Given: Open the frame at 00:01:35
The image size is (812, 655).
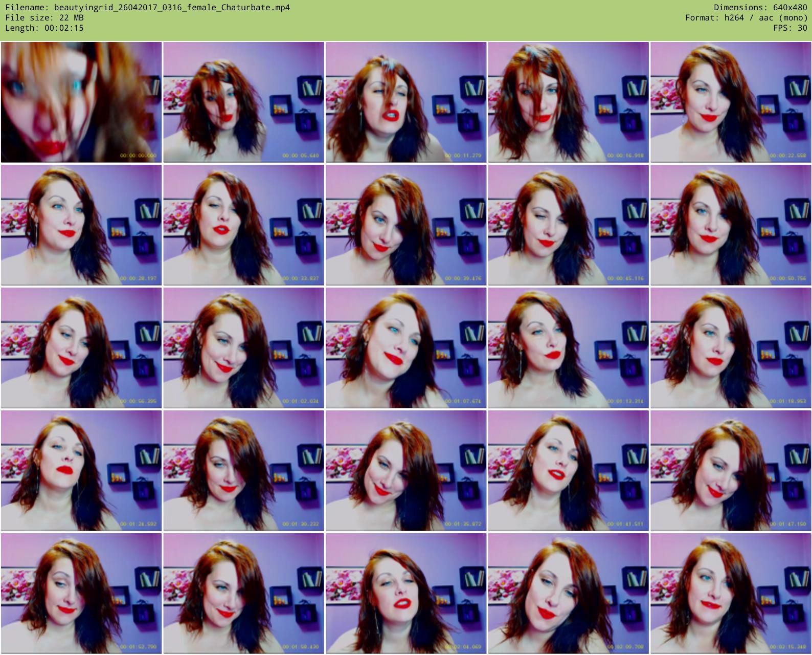Looking at the screenshot, I should [406, 471].
